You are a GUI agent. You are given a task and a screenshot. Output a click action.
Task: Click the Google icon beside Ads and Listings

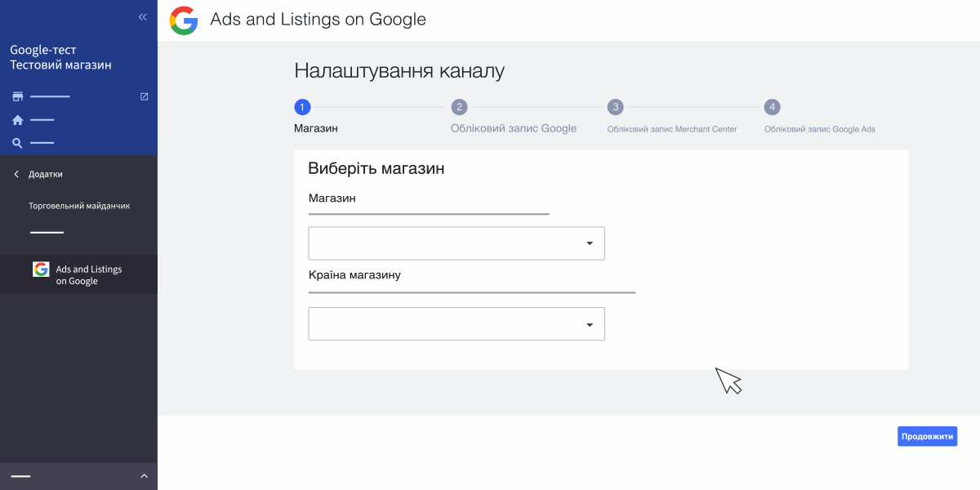41,269
